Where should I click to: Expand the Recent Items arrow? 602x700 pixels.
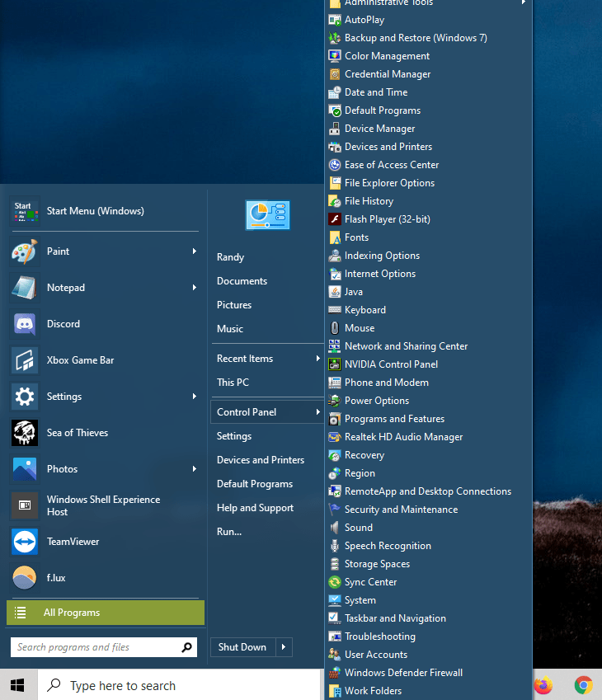tap(317, 359)
